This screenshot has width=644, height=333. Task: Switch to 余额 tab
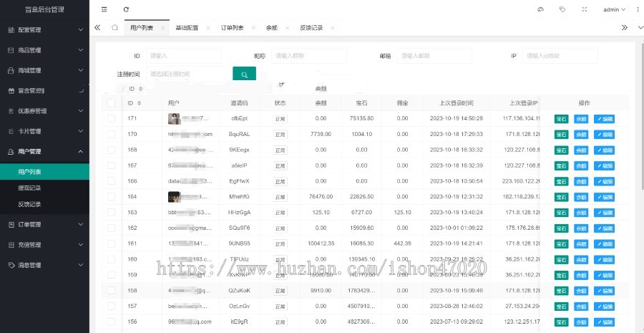(x=271, y=28)
